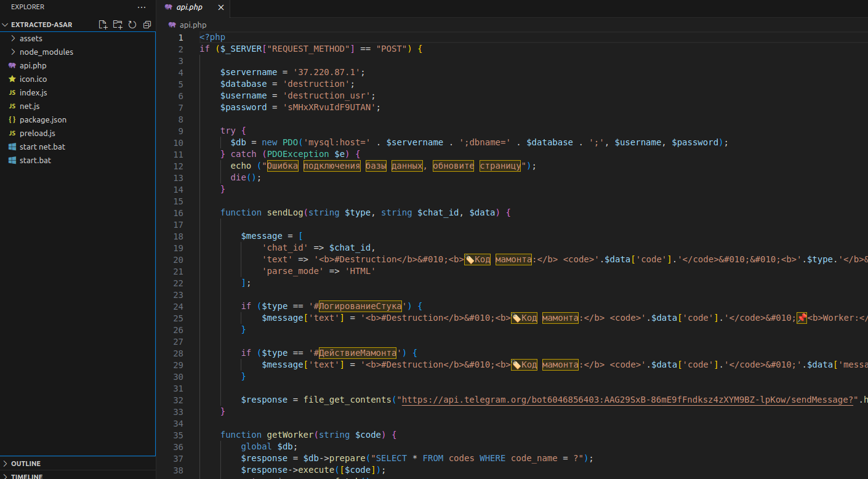Open the Telegram API URL link on line 32
This screenshot has width=868, height=479.
628,400
